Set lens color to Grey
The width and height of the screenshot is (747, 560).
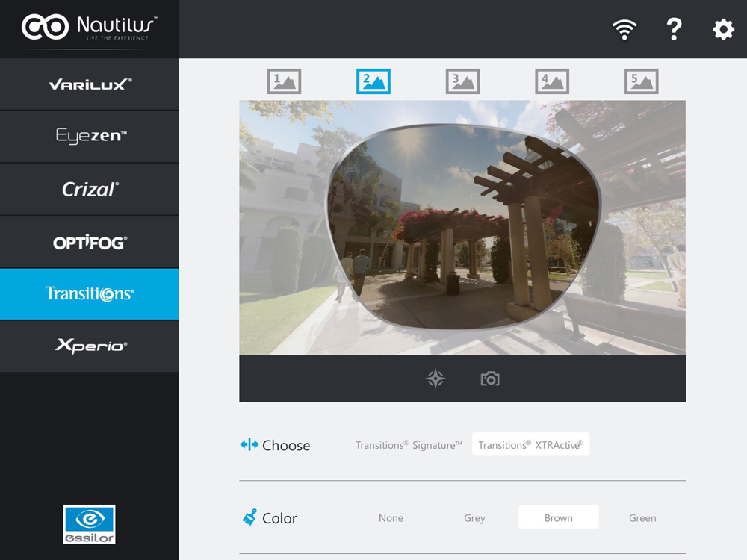tap(474, 518)
